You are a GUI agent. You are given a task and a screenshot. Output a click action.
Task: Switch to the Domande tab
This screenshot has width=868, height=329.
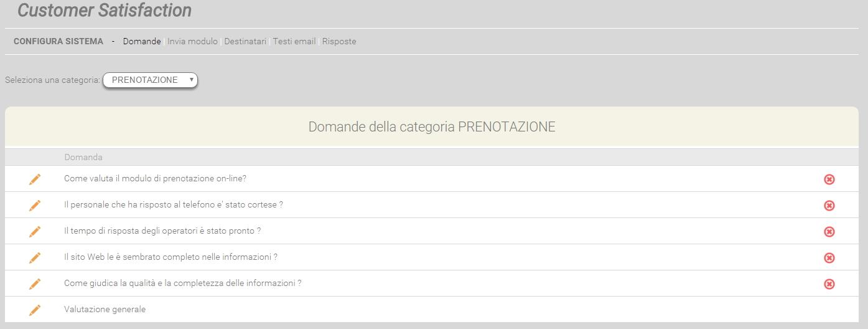point(142,41)
